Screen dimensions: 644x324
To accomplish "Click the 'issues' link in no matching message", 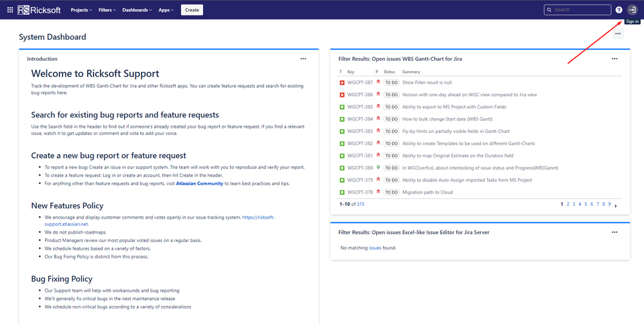I will [375, 248].
